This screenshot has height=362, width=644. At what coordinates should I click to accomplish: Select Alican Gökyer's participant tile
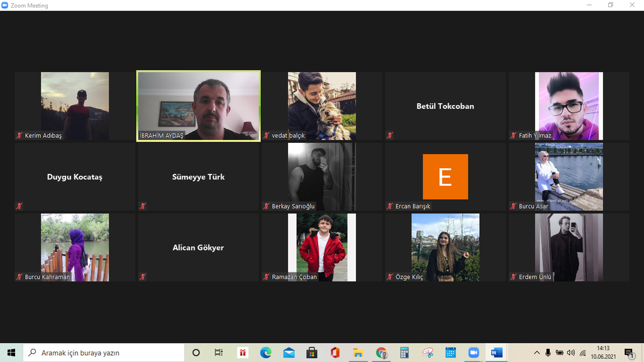(198, 247)
